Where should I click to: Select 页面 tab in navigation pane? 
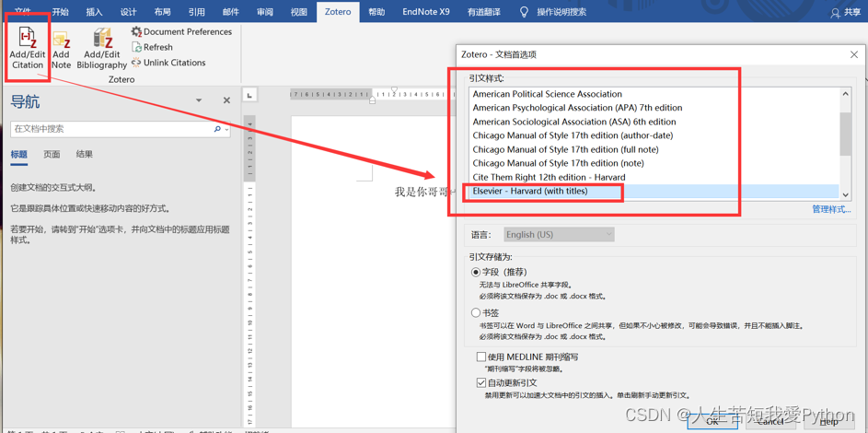pos(52,155)
